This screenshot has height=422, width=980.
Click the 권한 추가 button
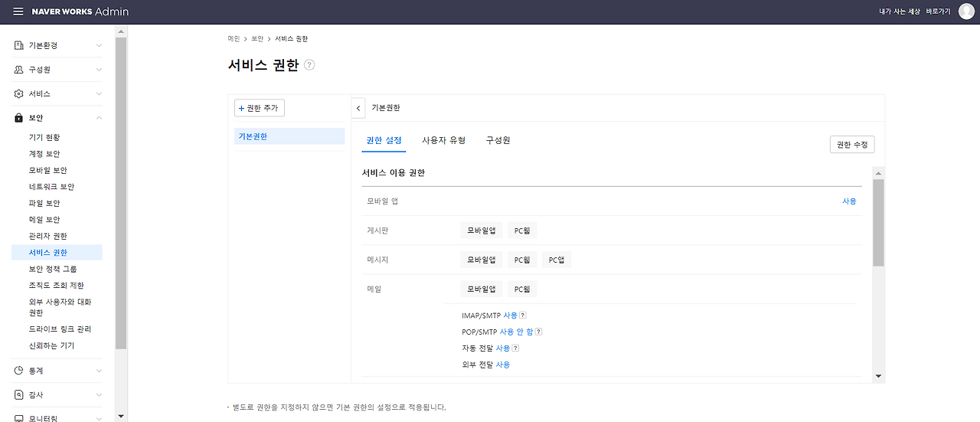[260, 108]
